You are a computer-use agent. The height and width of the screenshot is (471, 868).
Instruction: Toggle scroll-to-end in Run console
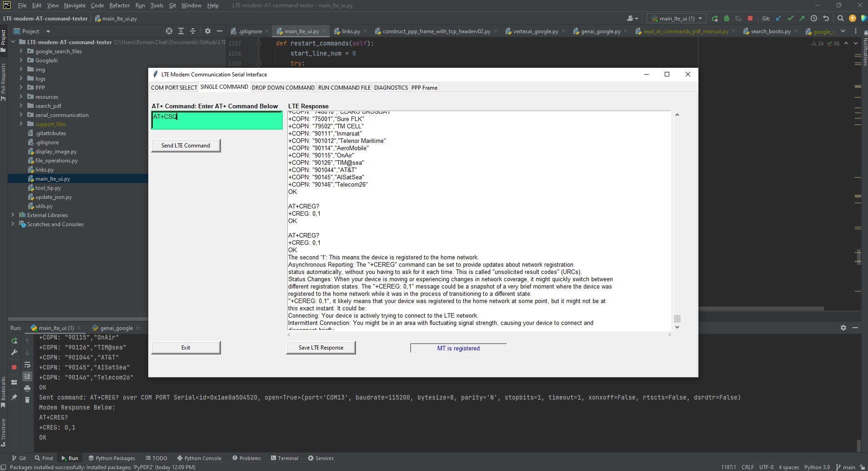(27, 376)
